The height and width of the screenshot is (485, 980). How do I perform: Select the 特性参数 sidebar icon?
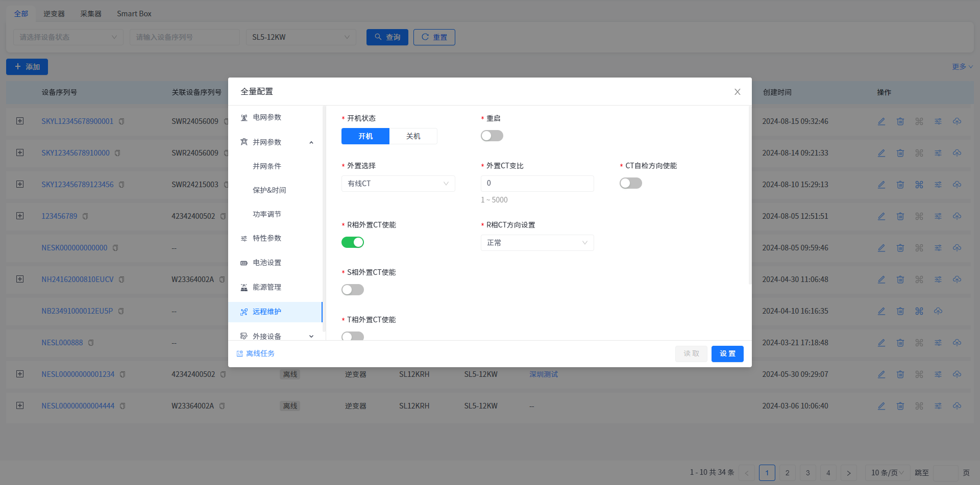click(244, 239)
